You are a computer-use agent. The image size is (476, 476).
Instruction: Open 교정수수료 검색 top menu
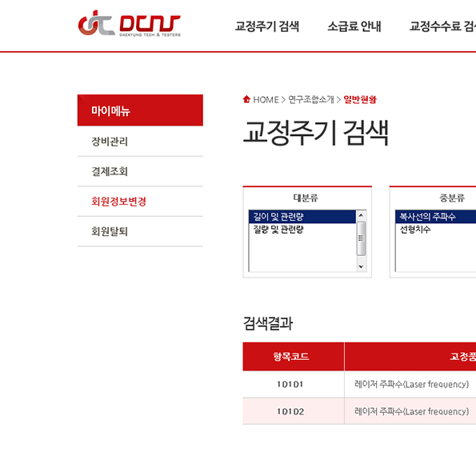point(442,26)
